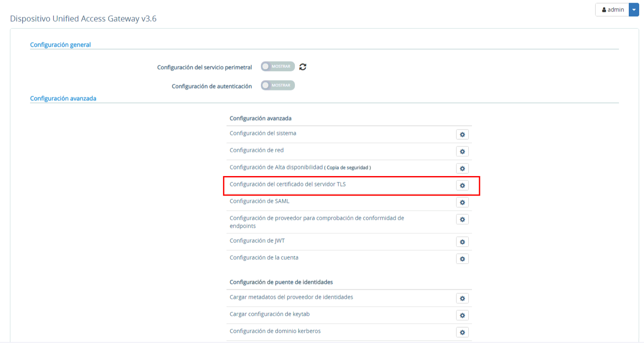
Task: Open gear for Configuración de SAML
Action: click(462, 202)
